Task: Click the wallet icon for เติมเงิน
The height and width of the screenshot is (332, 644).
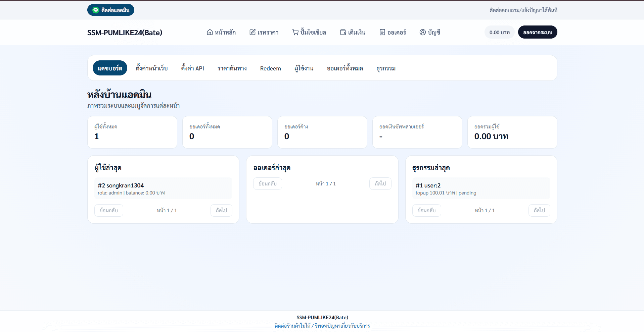Action: [343, 32]
